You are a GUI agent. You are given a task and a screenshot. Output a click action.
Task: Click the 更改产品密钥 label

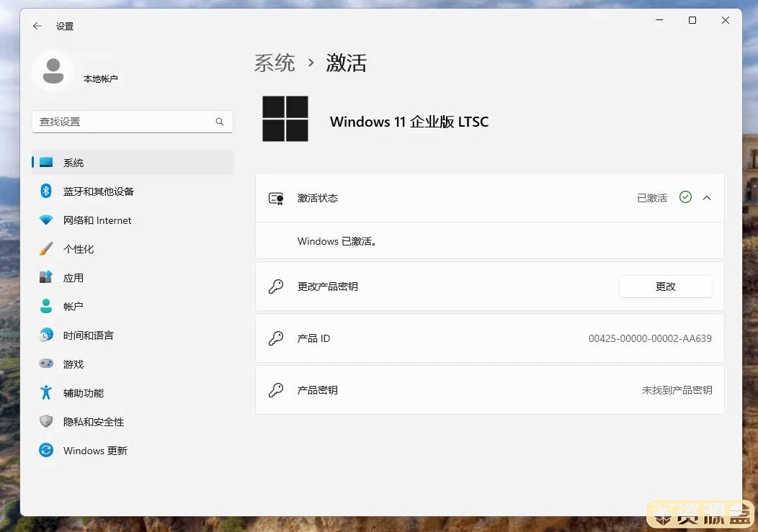click(328, 287)
